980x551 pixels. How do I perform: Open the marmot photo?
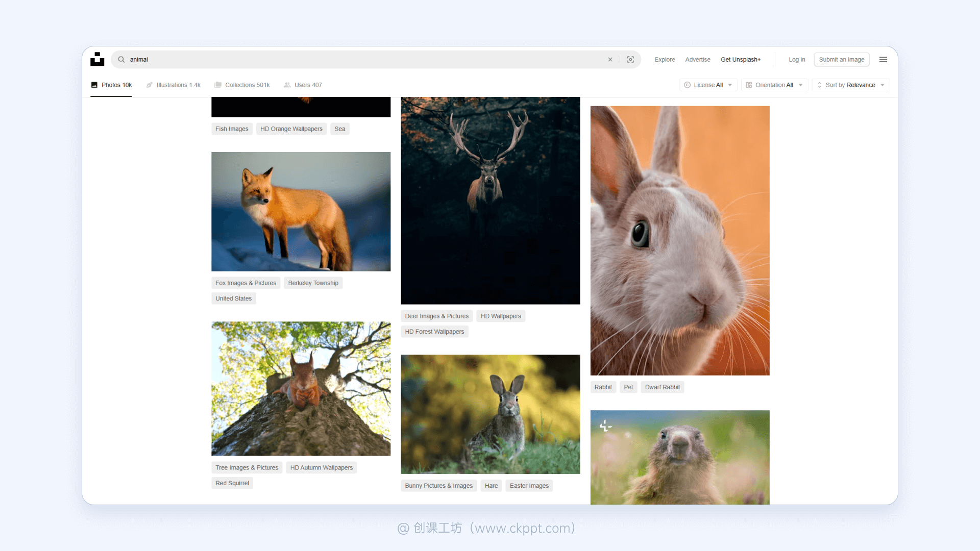tap(680, 458)
